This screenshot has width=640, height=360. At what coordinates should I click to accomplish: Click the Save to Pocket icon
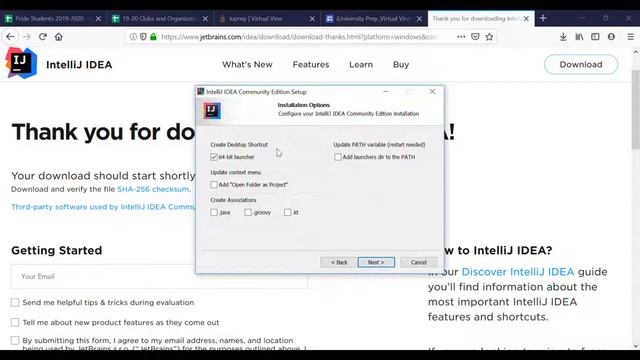pos(475,37)
